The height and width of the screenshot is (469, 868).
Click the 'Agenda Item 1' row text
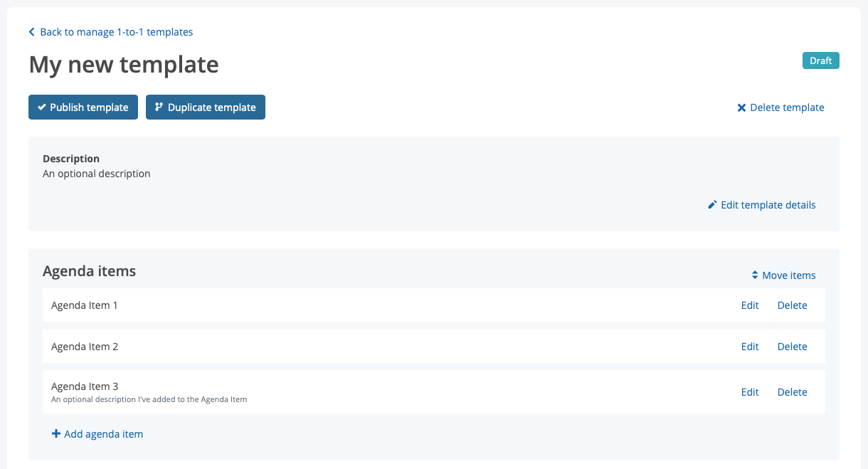point(85,305)
